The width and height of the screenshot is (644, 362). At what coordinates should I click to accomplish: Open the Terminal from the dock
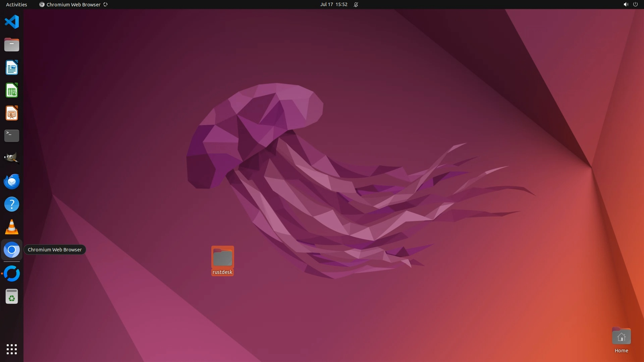(12, 136)
